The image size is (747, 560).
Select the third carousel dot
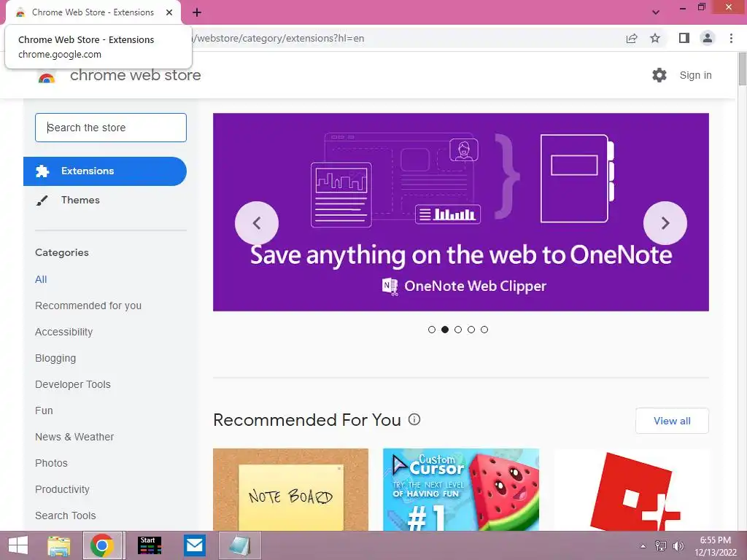click(x=458, y=330)
